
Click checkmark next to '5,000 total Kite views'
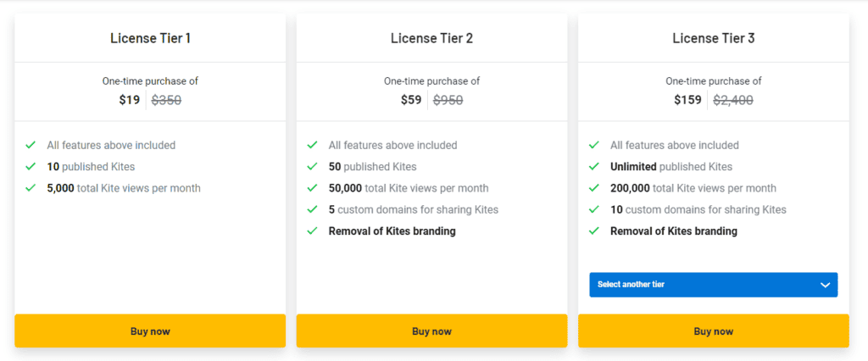click(31, 188)
